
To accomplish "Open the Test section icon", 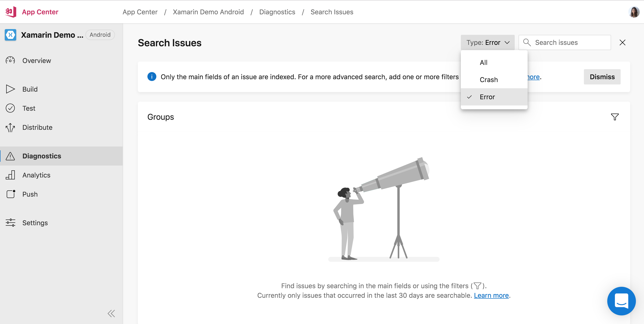I will [10, 108].
